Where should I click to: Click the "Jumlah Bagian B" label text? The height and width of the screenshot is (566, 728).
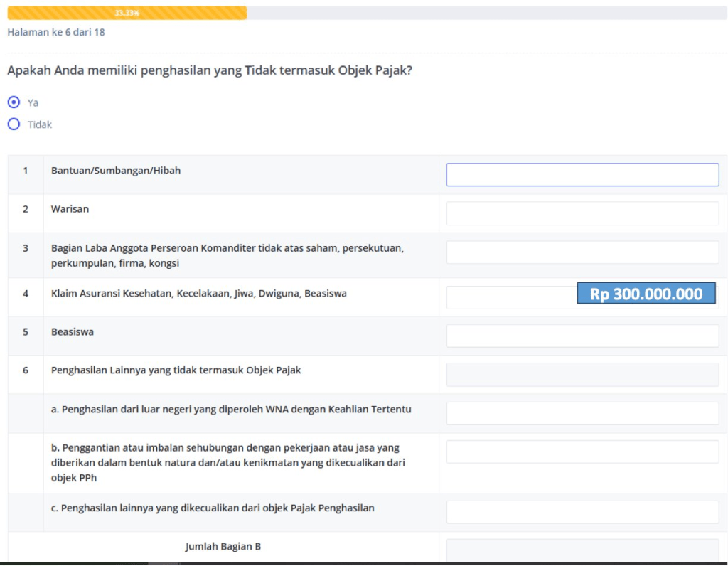pyautogui.click(x=223, y=546)
